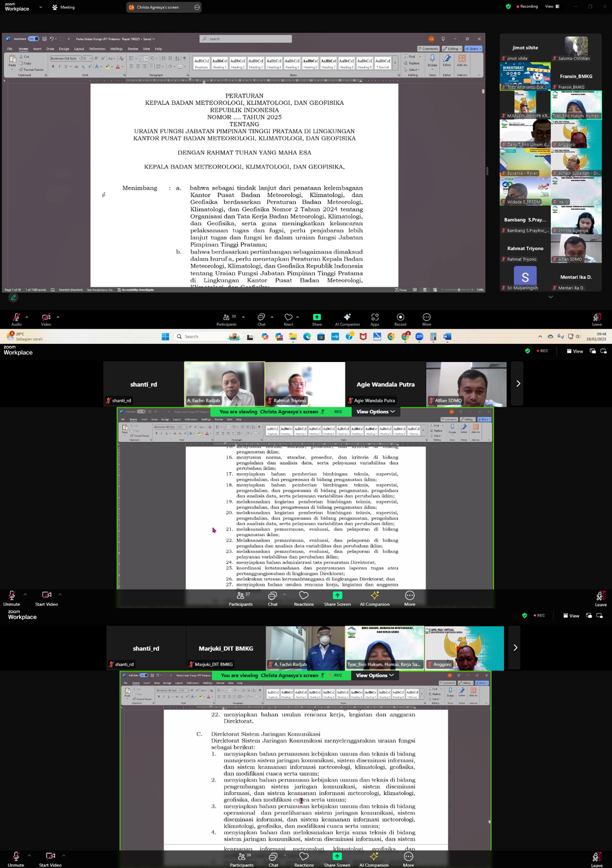Screen dimensions: 612x868
Task: Click the Zoom app icon in Windows taskbar
Action: point(419,336)
